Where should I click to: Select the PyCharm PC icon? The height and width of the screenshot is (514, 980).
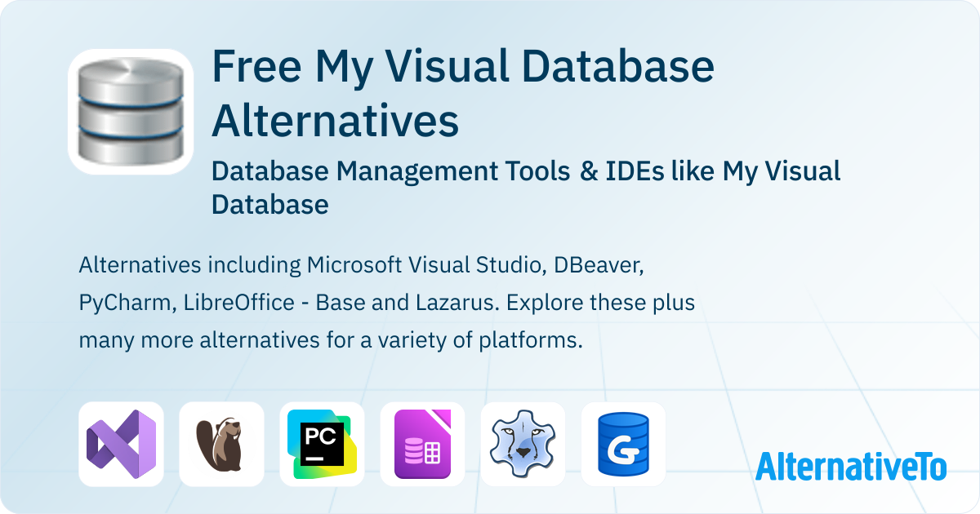322,444
